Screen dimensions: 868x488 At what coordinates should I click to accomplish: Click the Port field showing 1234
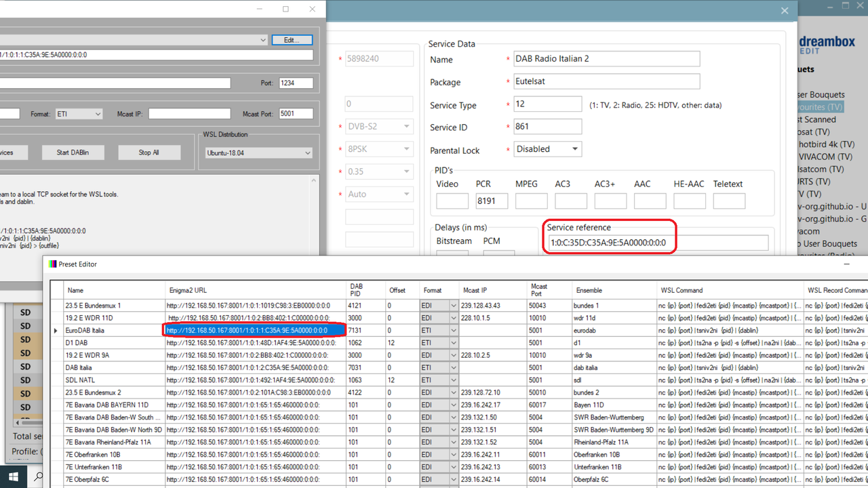[296, 83]
